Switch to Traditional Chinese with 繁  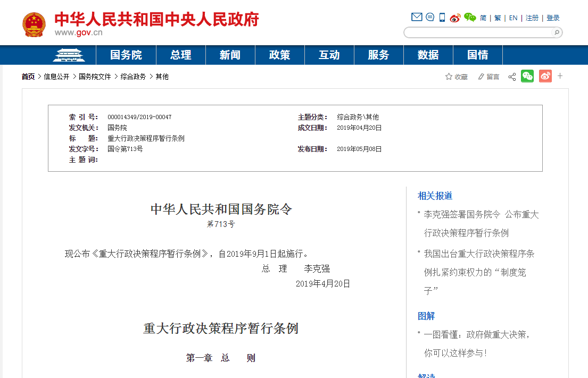coord(498,18)
